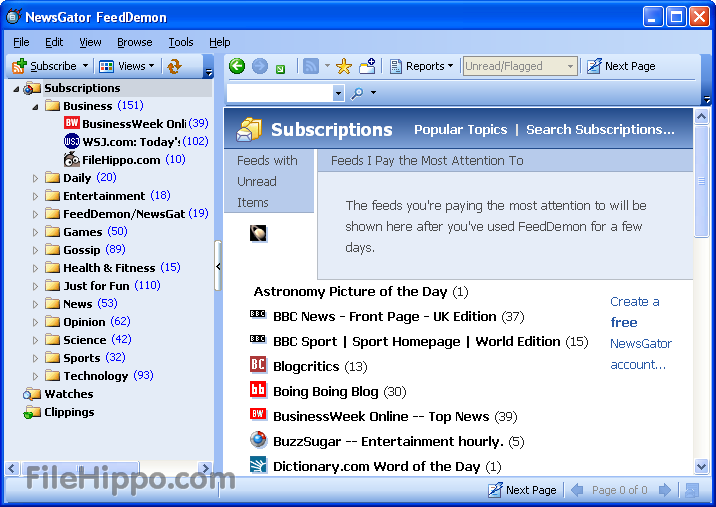716x507 pixels.
Task: Click the Dictionary.com feed icon
Action: 258,466
